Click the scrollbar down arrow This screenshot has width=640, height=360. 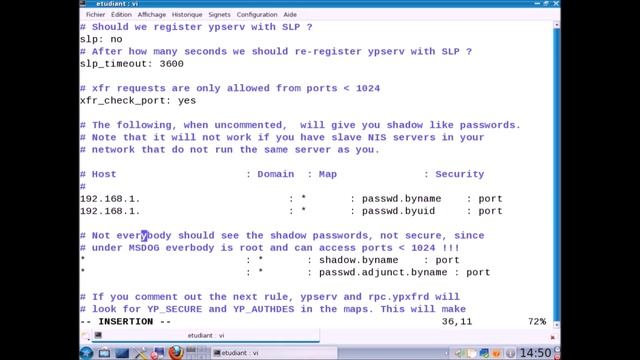click(x=556, y=324)
